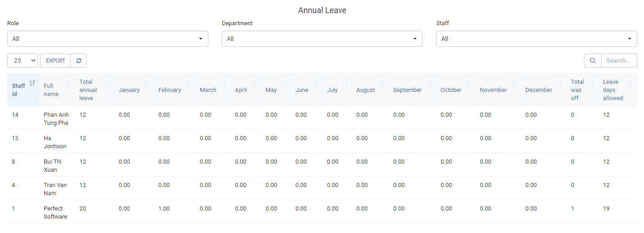
Task: Open staff id 1 link
Action: (x=14, y=209)
